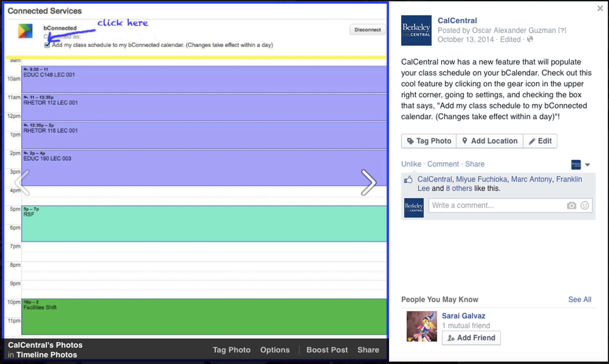This screenshot has height=364, width=609.
Task: Click the October 13, 2014 timestamp
Action: pos(465,39)
